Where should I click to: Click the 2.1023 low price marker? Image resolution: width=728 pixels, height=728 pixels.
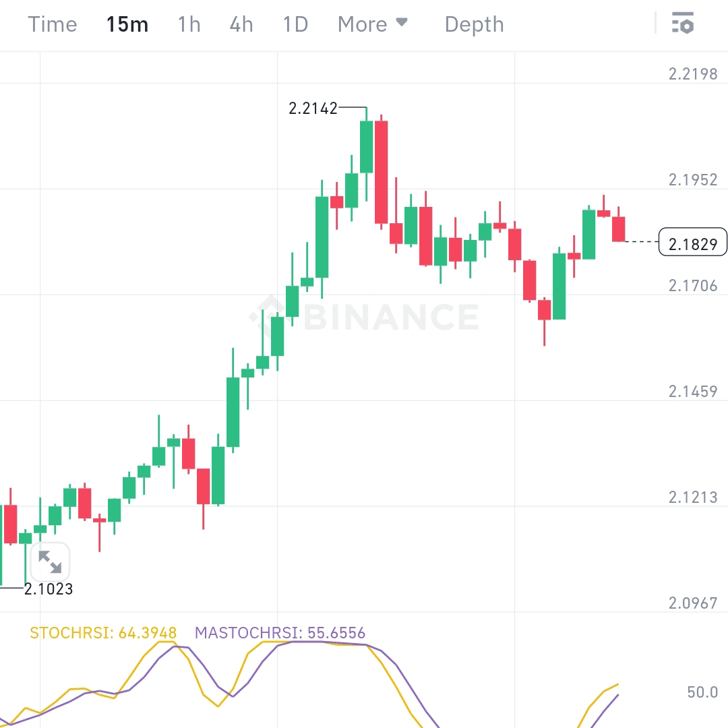pos(49,589)
